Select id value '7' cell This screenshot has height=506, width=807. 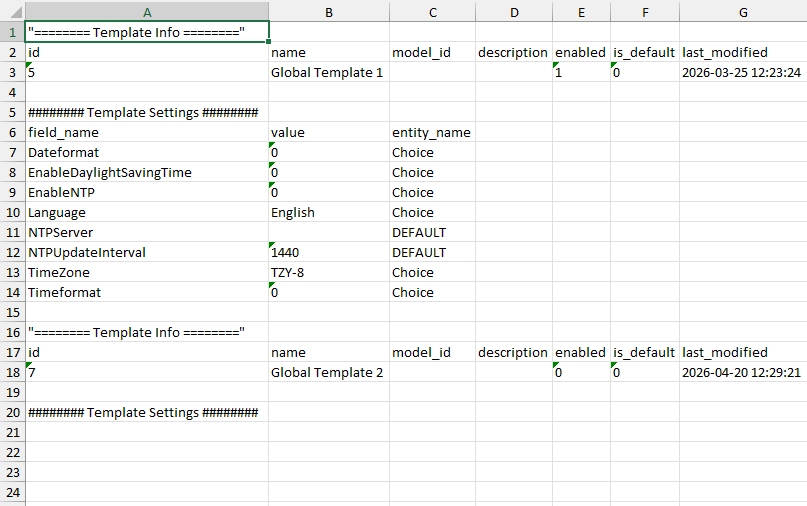coord(147,373)
